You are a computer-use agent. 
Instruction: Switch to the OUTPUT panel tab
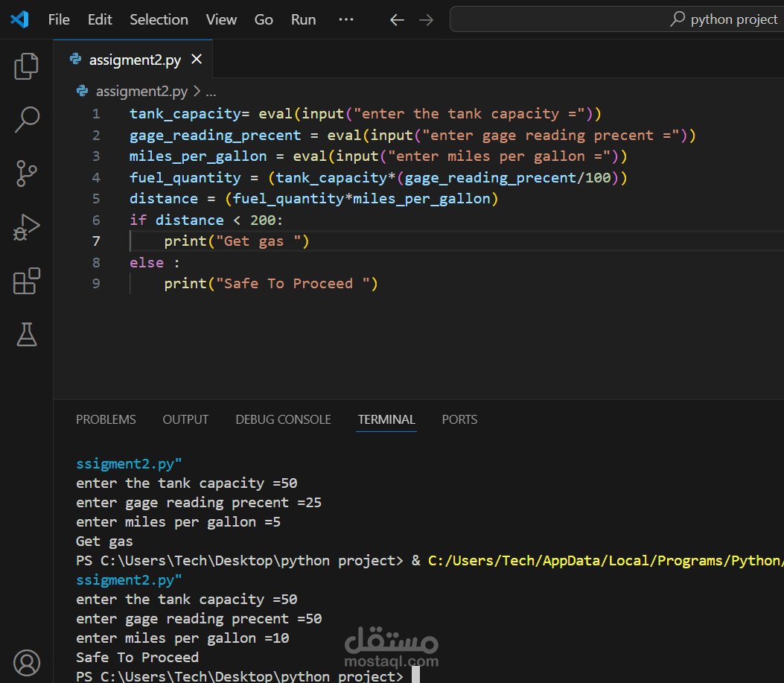click(185, 419)
